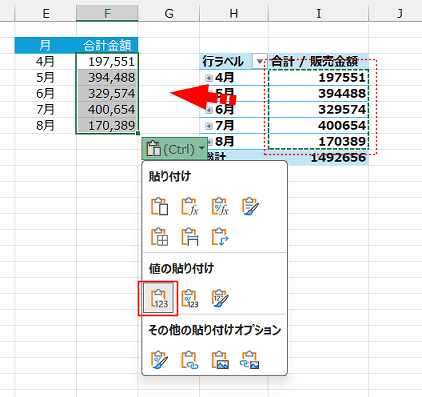Expand the 7月 pivot row
The width and height of the screenshot is (422, 397).
pyautogui.click(x=209, y=126)
